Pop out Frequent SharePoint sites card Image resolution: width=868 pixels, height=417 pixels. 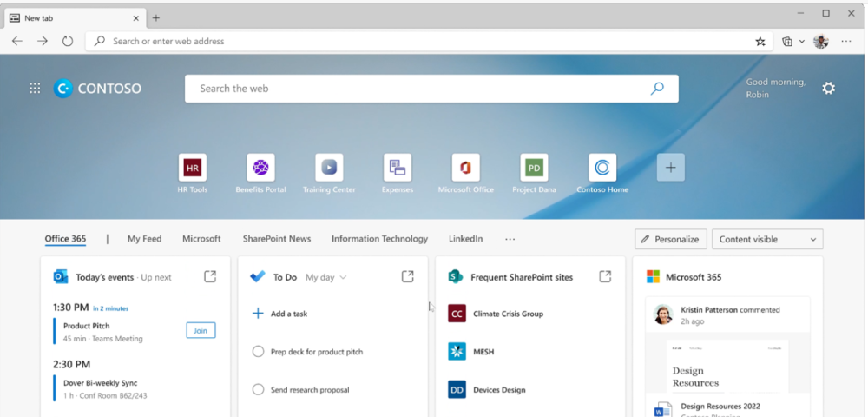coord(605,276)
